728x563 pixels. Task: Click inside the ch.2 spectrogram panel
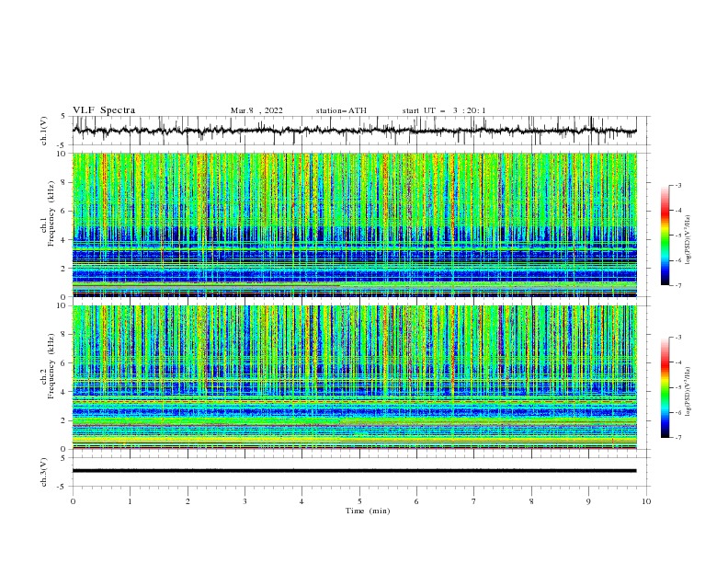click(354, 377)
